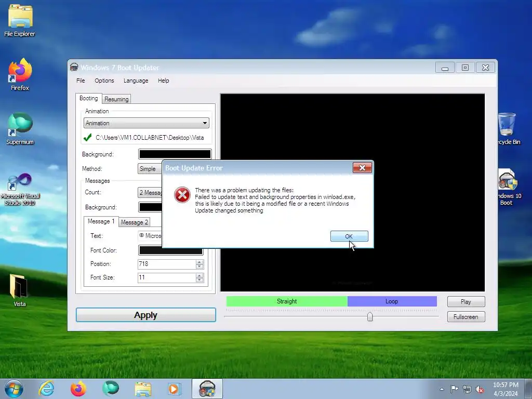Click the animation frame slider thumb
532x399 pixels.
click(370, 316)
